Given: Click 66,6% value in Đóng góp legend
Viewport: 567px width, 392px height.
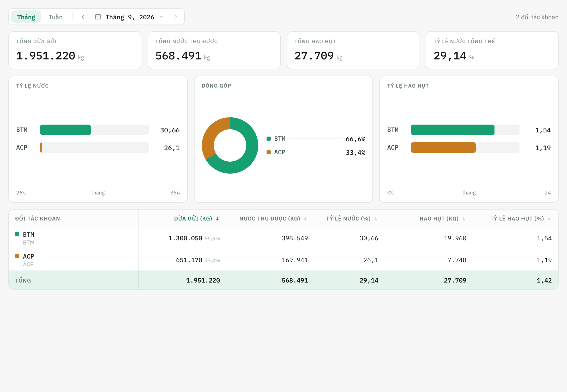Looking at the screenshot, I should (x=355, y=139).
